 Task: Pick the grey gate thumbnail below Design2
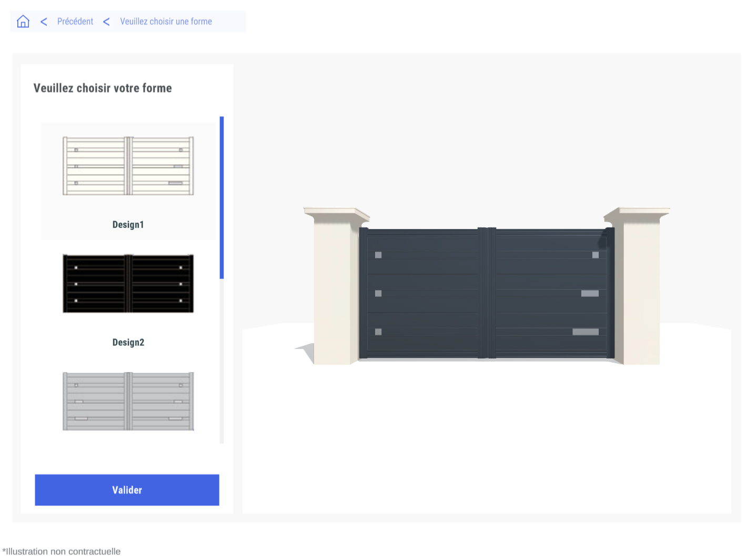(x=128, y=401)
